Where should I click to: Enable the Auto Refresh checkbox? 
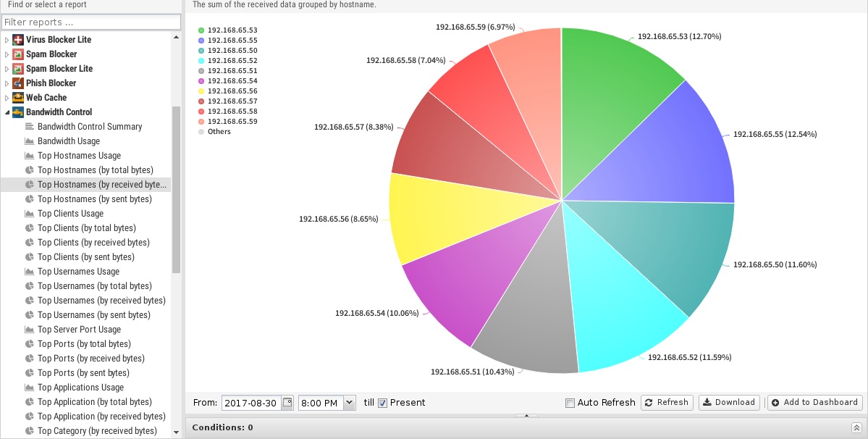pyautogui.click(x=570, y=403)
